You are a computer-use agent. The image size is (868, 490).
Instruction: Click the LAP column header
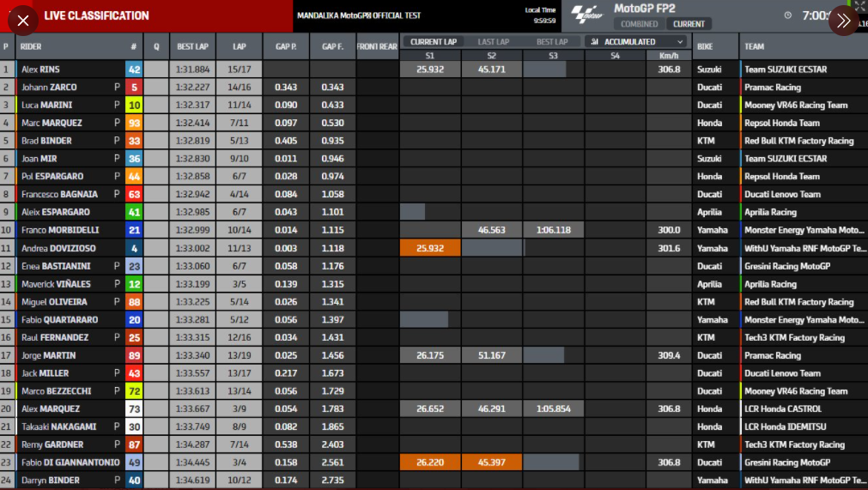click(240, 46)
